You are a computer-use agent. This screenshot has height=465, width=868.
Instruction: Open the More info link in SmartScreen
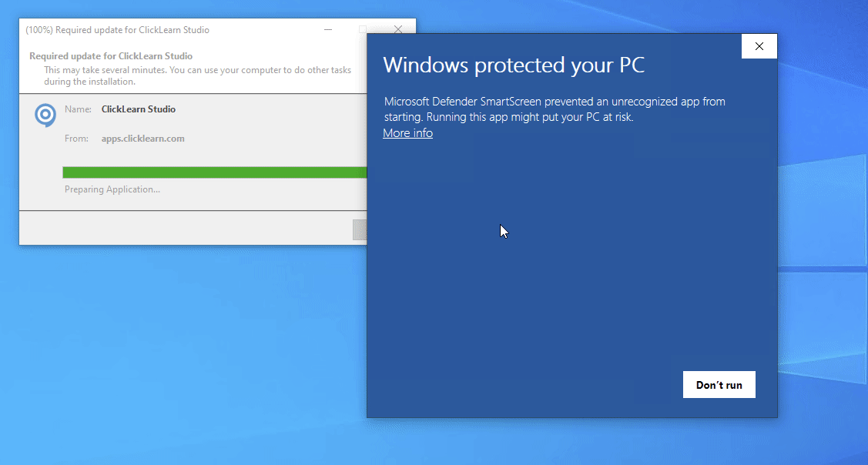click(407, 133)
